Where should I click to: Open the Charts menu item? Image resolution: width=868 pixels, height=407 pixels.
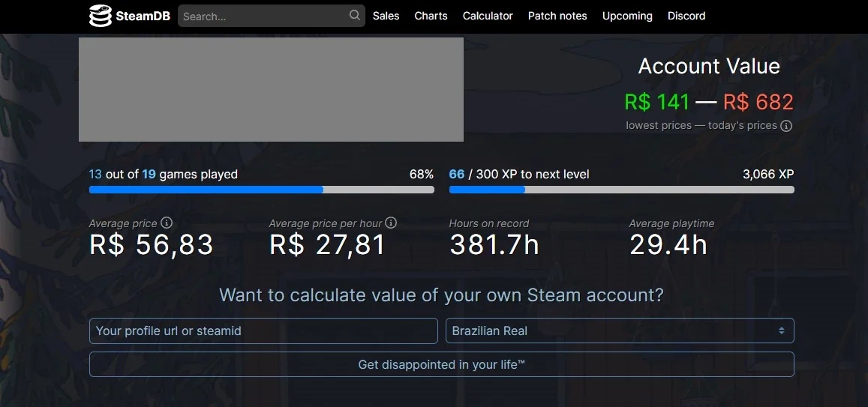click(431, 16)
